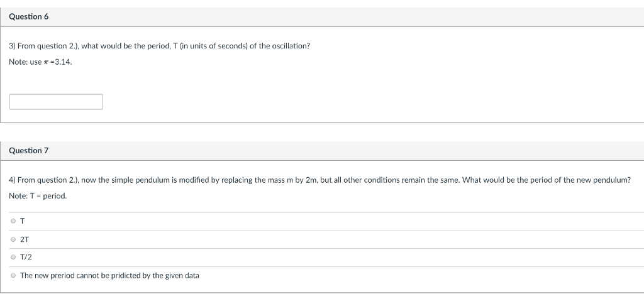This screenshot has width=644, height=294.
Task: Click '(in units of seconds)' in Question 6
Action: coord(213,46)
